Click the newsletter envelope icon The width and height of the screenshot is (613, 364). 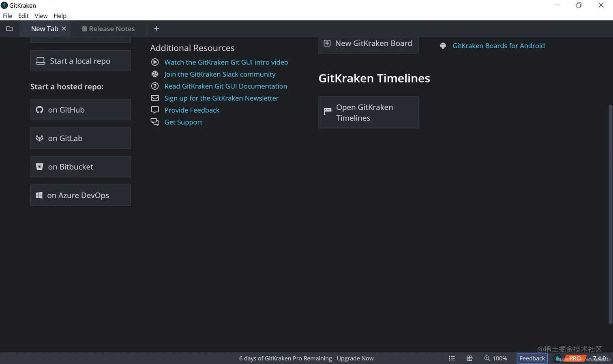point(155,98)
